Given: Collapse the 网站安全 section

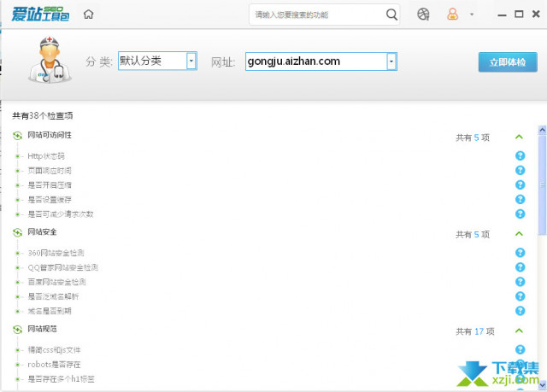Looking at the screenshot, I should pyautogui.click(x=519, y=234).
